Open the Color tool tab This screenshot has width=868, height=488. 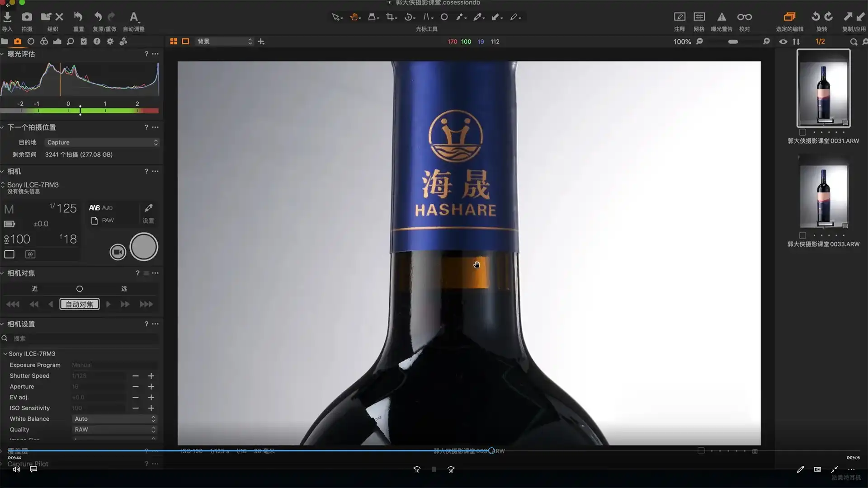tap(44, 41)
